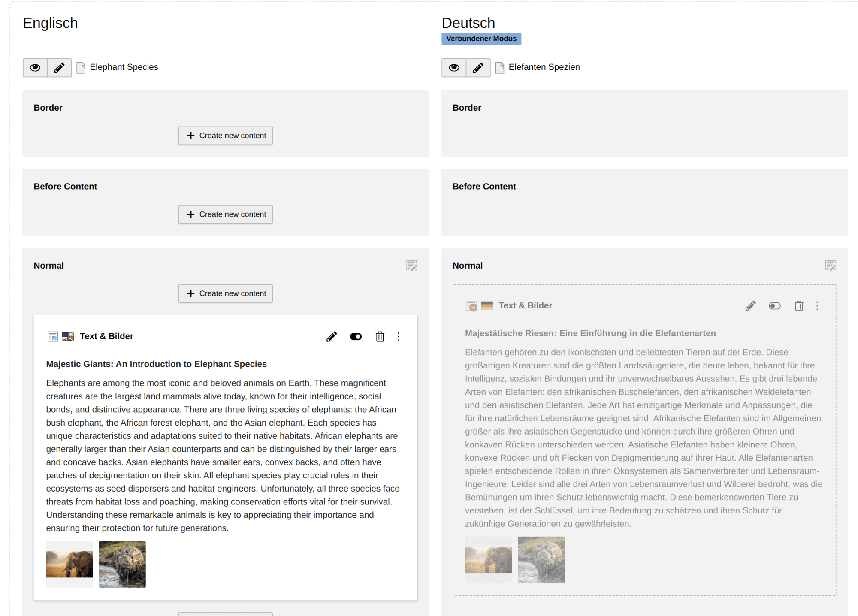Click the Englisch Before Content column label
This screenshot has height=616, width=858.
[x=66, y=187]
